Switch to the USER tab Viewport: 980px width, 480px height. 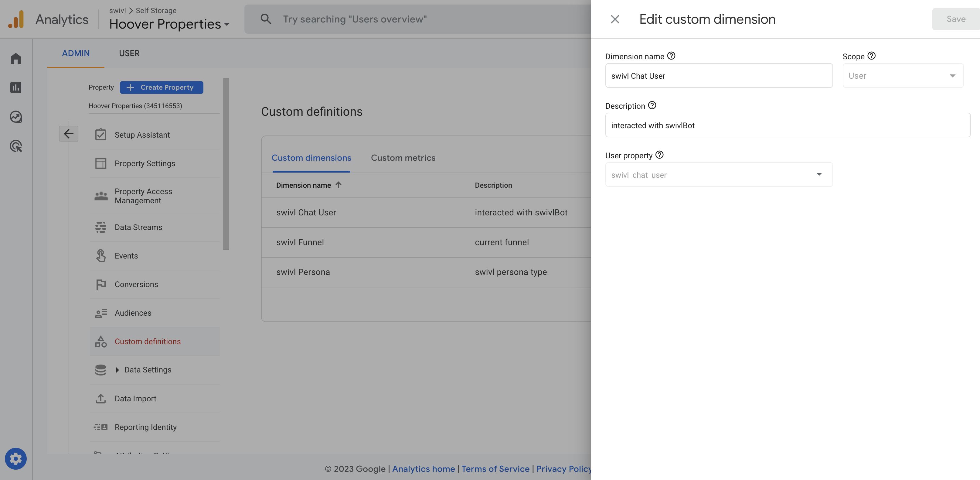129,53
